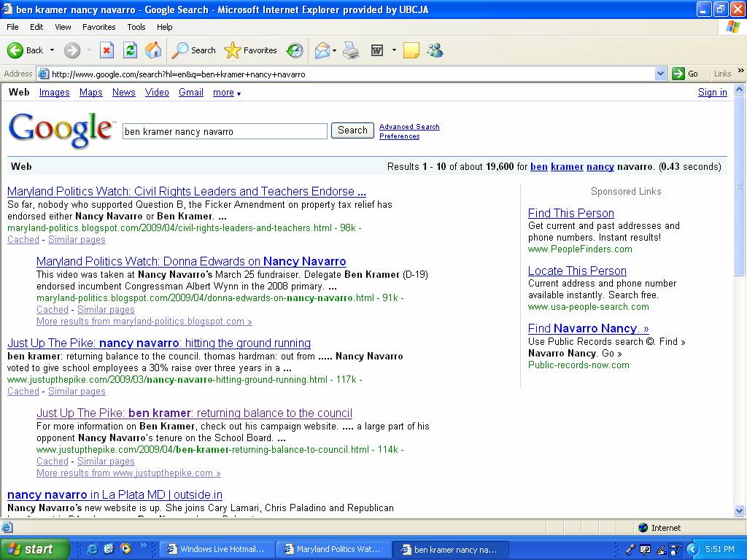The width and height of the screenshot is (747, 560).
Task: Click Internet zone globe in status bar
Action: [643, 528]
